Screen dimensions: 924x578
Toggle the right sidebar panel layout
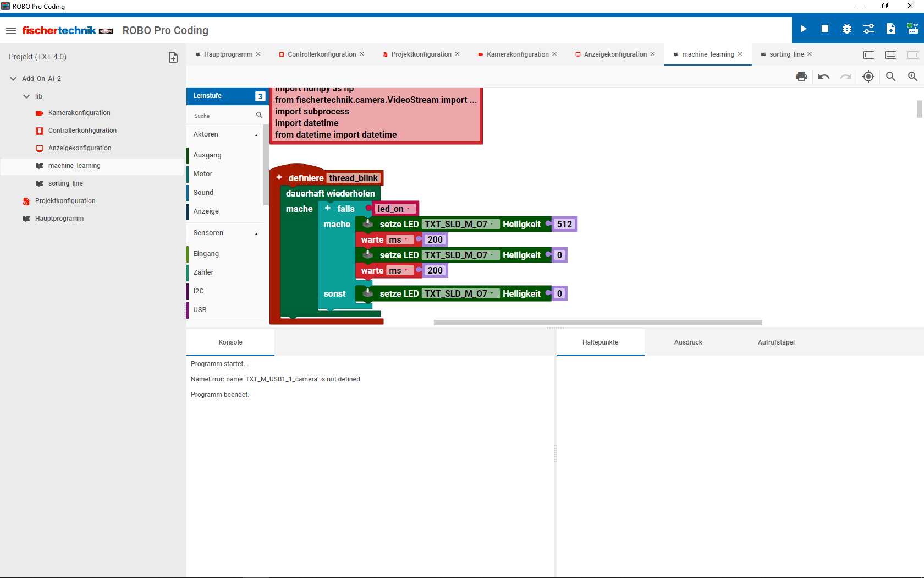click(912, 54)
